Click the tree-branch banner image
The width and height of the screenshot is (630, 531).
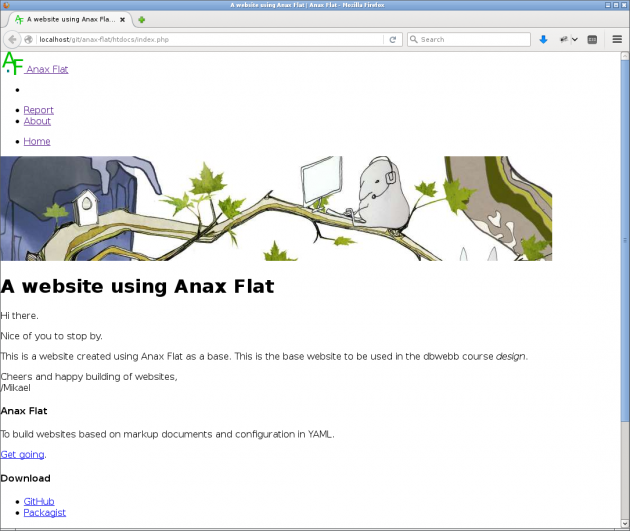(x=276, y=208)
